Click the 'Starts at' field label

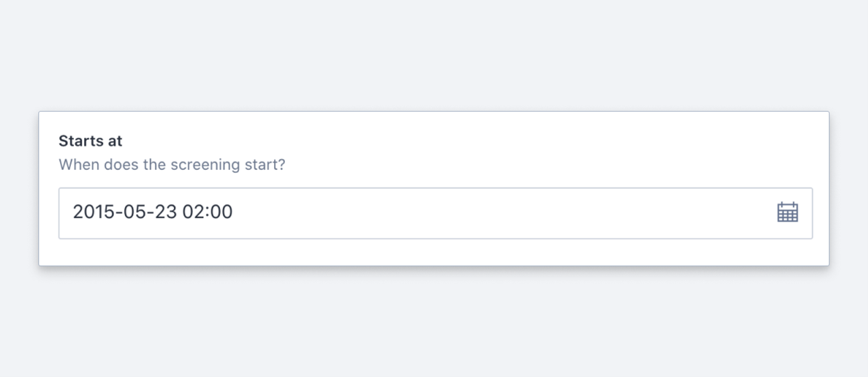click(90, 141)
